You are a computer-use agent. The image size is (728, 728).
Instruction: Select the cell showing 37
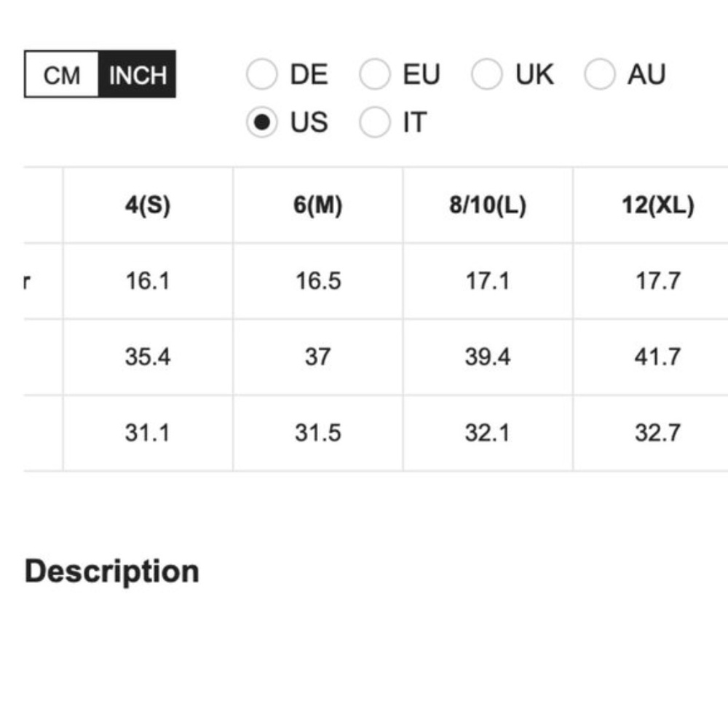(x=317, y=357)
